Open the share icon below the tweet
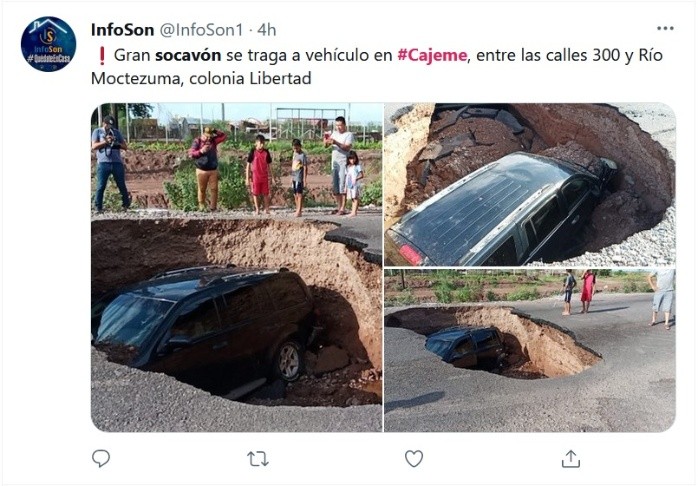The width and height of the screenshot is (698, 486). point(571,458)
